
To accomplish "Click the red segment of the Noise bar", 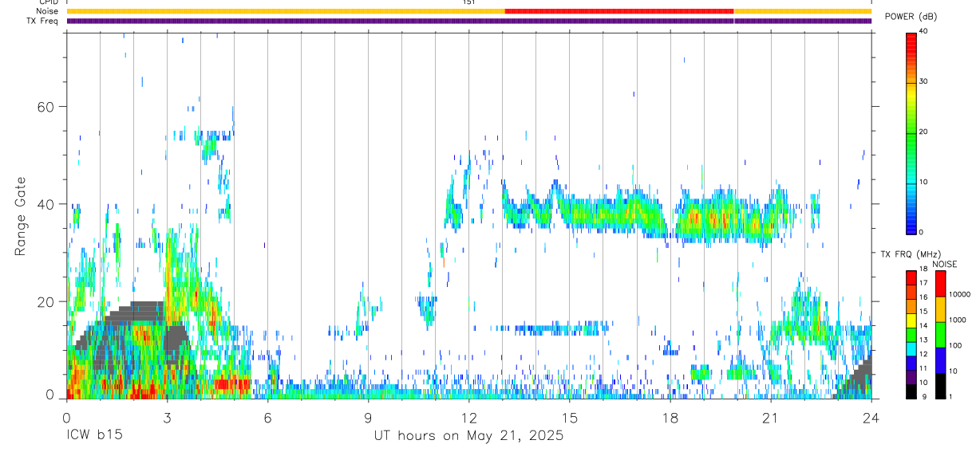I will [619, 11].
